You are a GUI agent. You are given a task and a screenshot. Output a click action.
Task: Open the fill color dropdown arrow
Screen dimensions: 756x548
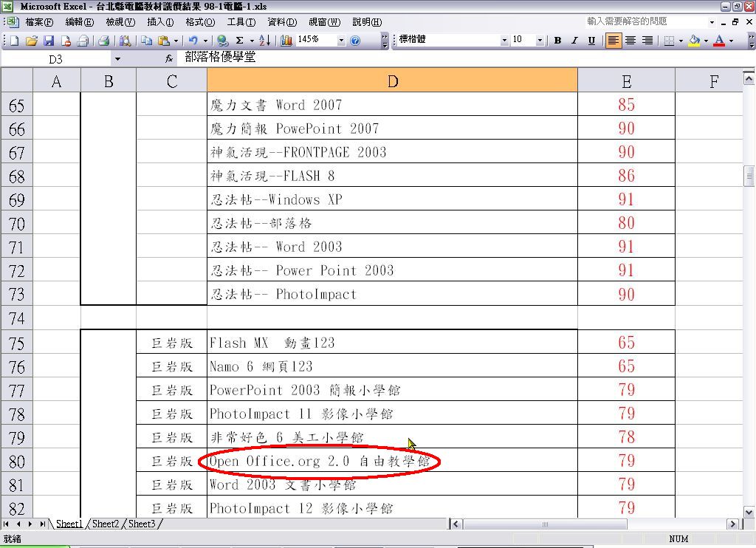point(706,41)
